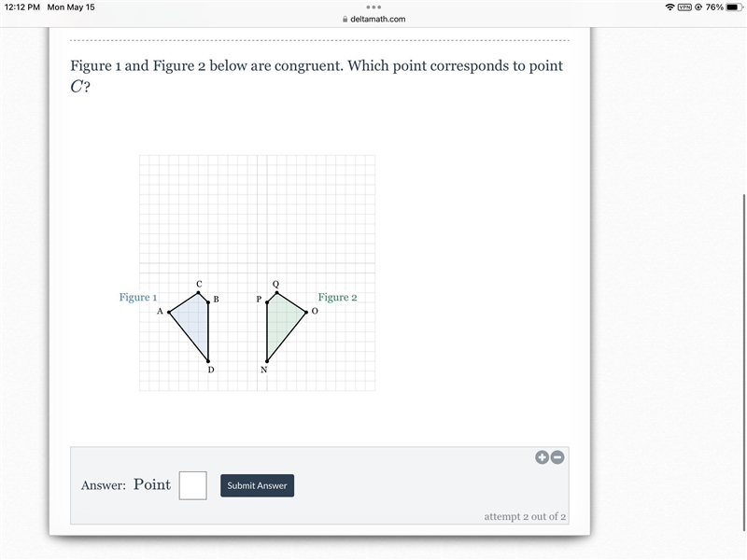Screen dimensions: 747x560
Task: Click point C on Figure 1
Action: (x=199, y=292)
